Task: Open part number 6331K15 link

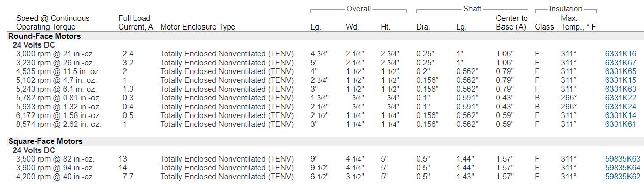Action: (620, 80)
